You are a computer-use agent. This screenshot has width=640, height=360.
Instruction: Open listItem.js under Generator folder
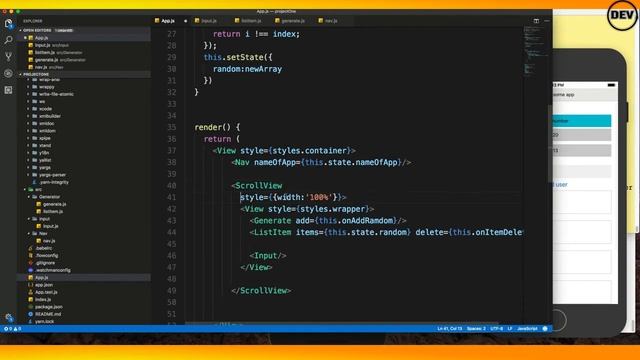click(53, 211)
